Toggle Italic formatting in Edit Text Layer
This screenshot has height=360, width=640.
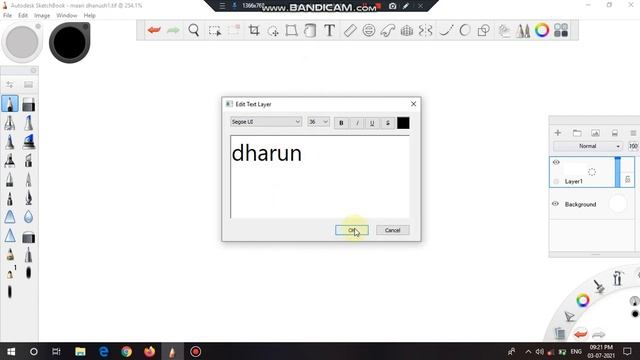click(x=357, y=123)
